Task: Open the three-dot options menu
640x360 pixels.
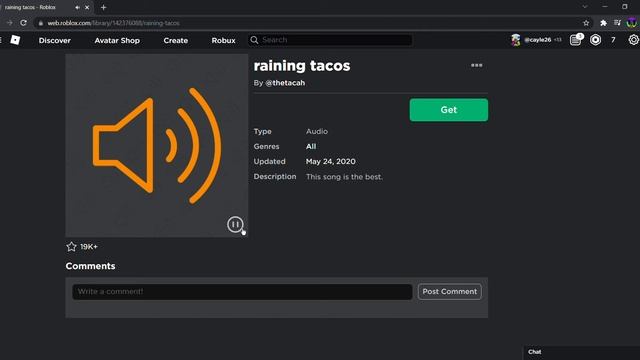Action: (476, 65)
